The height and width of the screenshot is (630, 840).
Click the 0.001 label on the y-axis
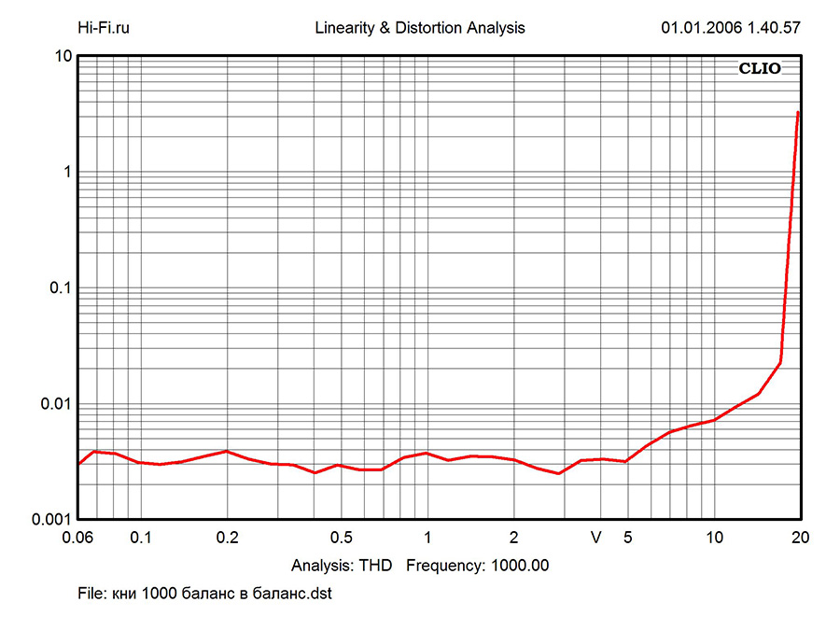(53, 520)
